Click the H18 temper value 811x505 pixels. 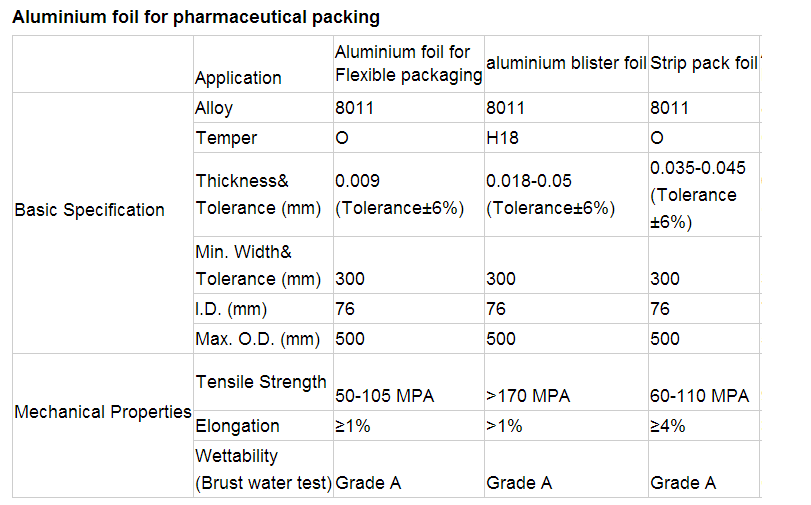502,138
